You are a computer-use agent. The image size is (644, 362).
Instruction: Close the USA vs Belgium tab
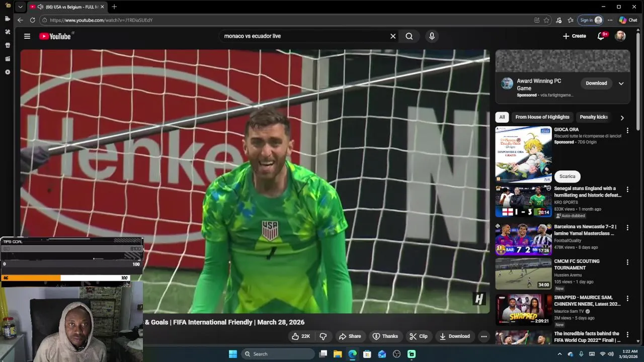(x=103, y=7)
